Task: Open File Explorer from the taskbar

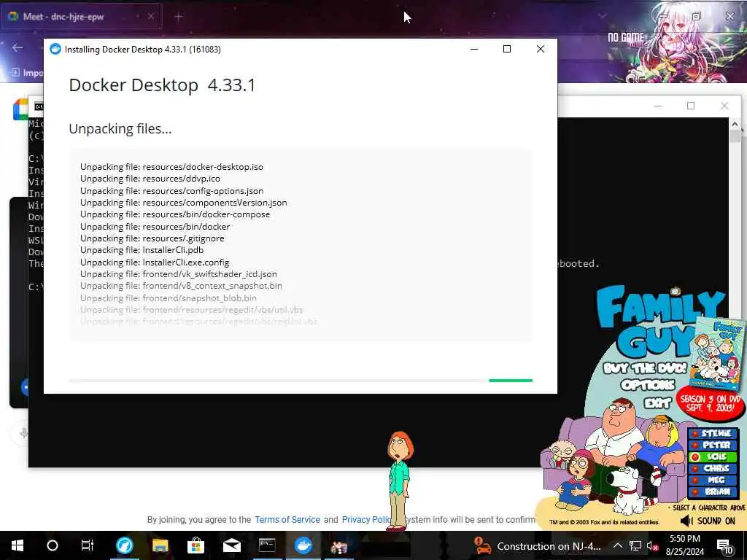Action: pyautogui.click(x=160, y=545)
